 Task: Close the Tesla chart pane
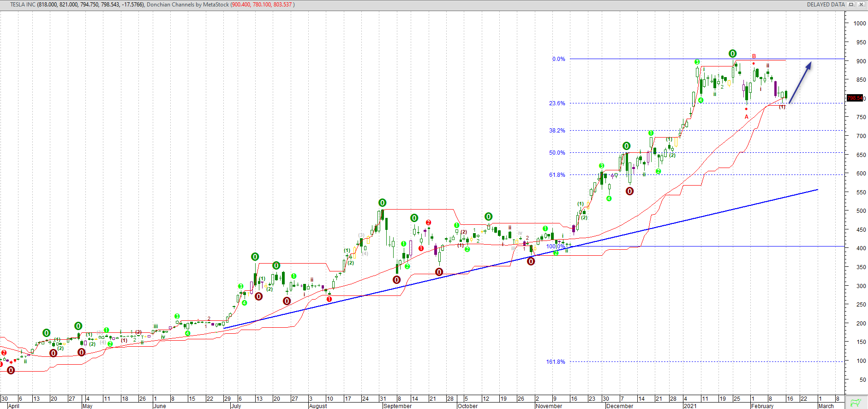click(862, 4)
